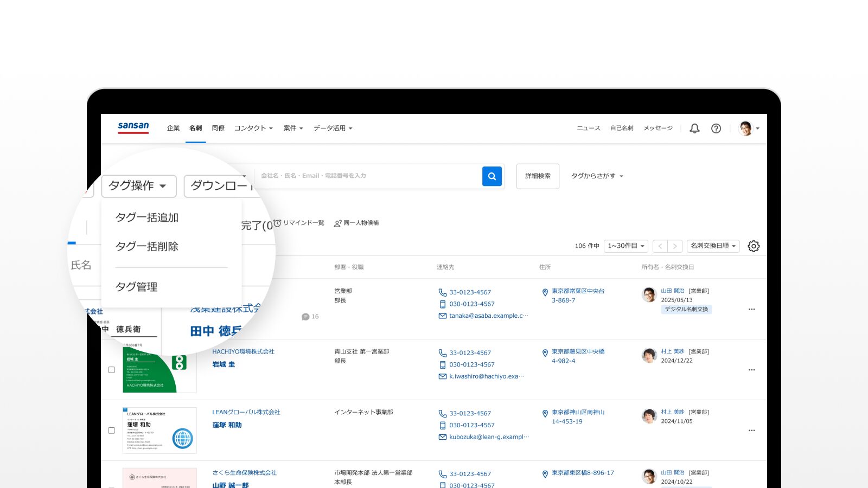Click the Sansan logo
Image resolution: width=868 pixels, height=488 pixels.
pos(133,127)
